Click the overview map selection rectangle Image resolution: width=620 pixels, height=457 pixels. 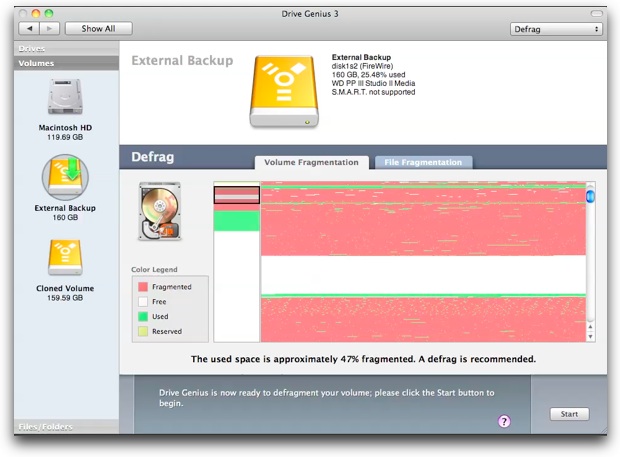tap(237, 195)
